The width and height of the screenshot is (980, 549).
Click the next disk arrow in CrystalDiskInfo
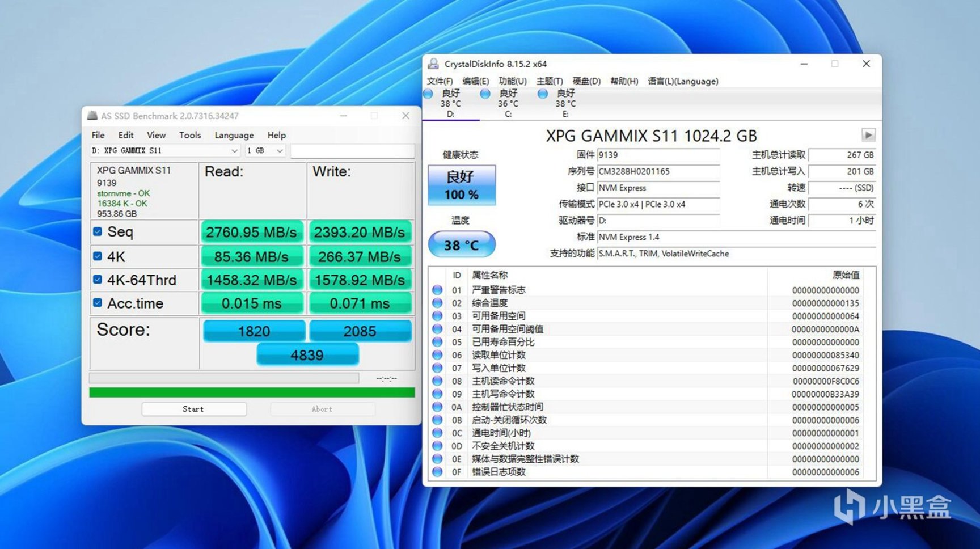click(x=868, y=135)
